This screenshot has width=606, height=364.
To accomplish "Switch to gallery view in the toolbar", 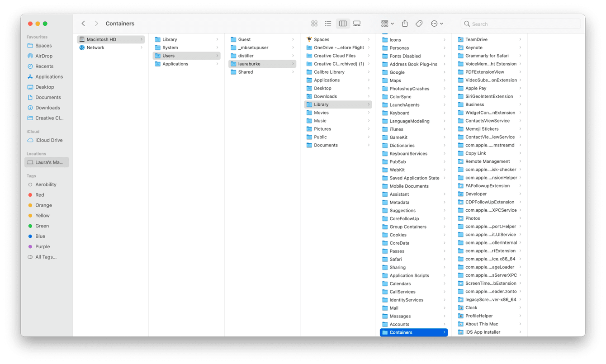I will tap(357, 23).
